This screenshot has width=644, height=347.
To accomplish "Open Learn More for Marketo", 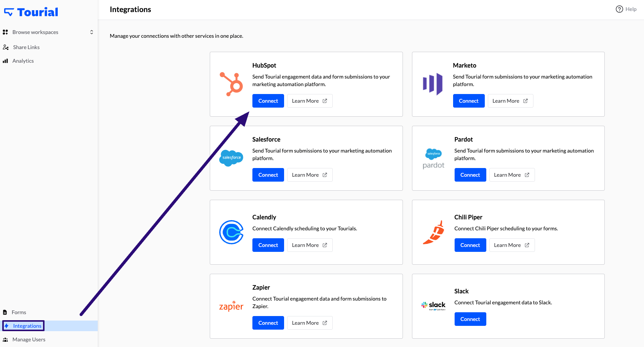I will tap(510, 101).
